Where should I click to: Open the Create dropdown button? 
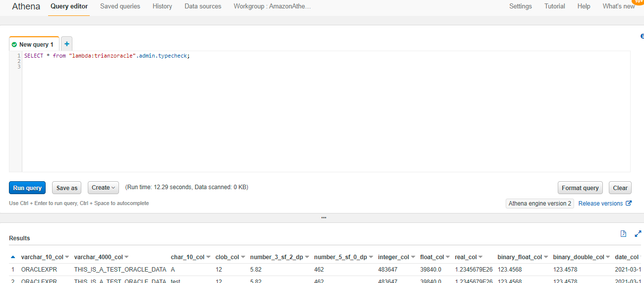point(103,188)
